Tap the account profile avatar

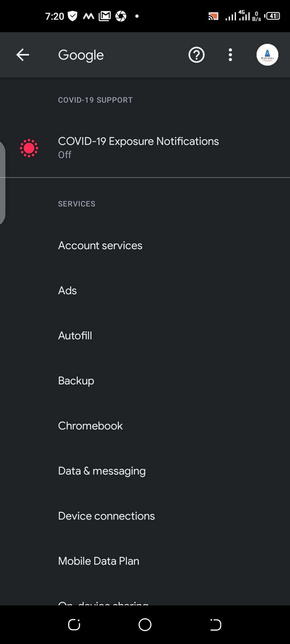click(x=267, y=55)
